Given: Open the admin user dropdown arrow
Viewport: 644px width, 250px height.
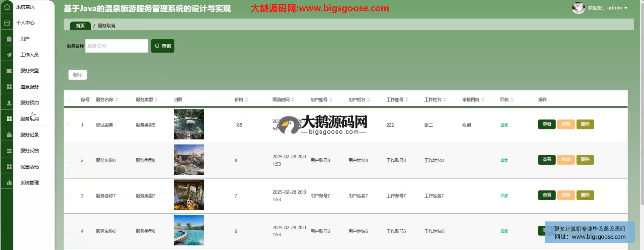Looking at the screenshot, I should pyautogui.click(x=626, y=8).
